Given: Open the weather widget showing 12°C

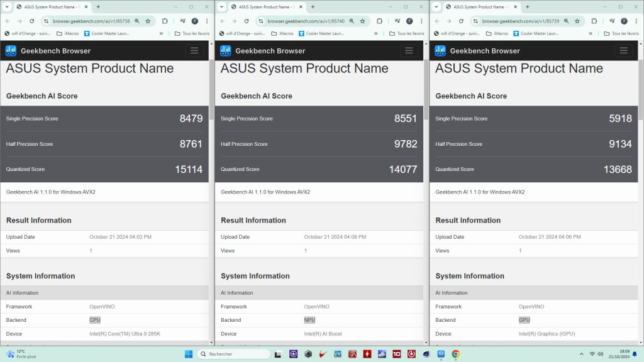Looking at the screenshot, I should (21, 354).
